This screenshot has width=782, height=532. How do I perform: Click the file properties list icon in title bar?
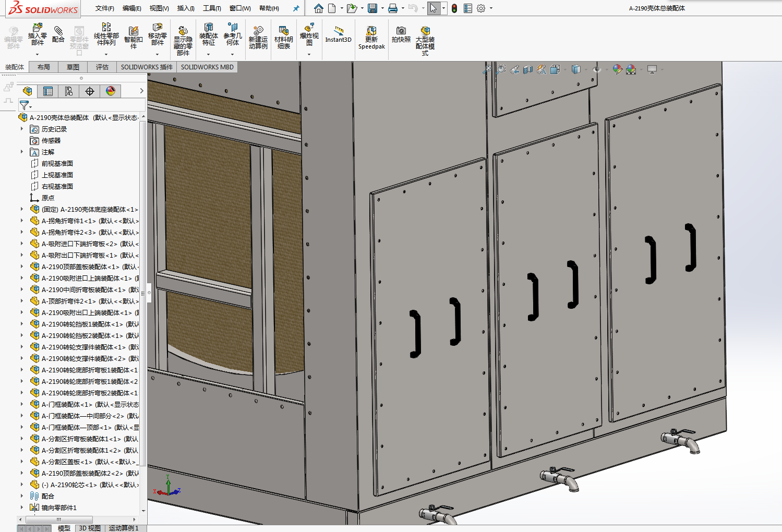[467, 8]
